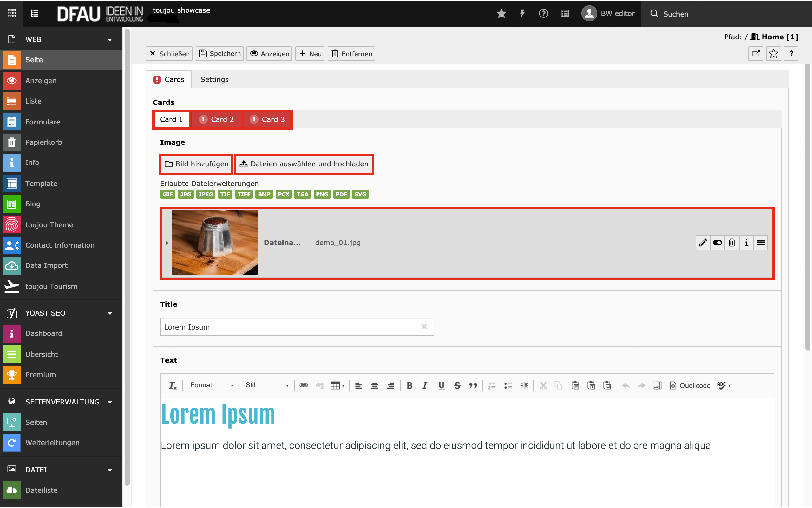Collapse the DATEI module group
This screenshot has height=508, width=812.
pyautogui.click(x=61, y=470)
